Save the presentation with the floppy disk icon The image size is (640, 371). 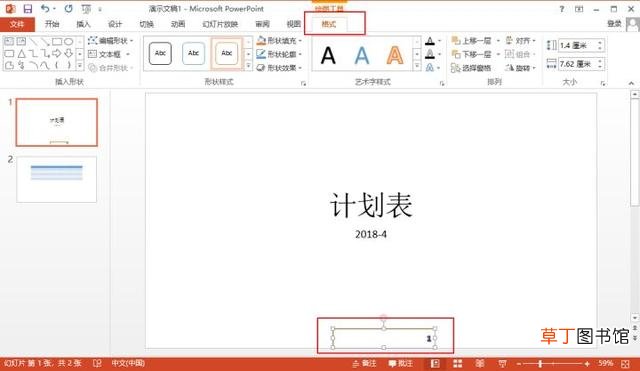click(x=27, y=9)
